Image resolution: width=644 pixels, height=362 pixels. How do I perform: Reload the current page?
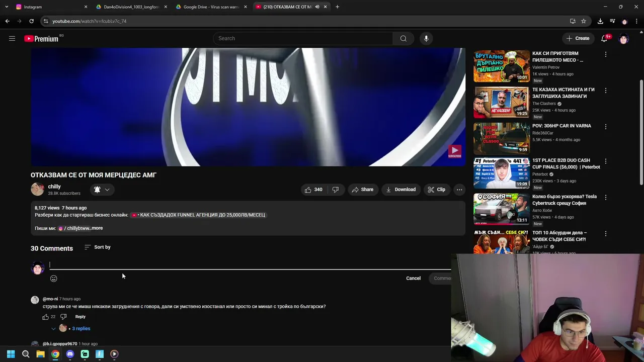(x=31, y=21)
